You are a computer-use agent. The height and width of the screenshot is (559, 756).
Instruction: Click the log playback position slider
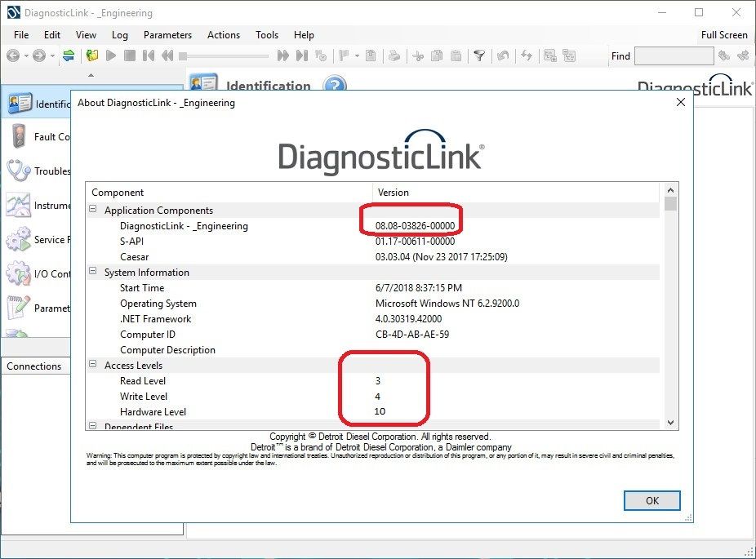click(x=225, y=55)
